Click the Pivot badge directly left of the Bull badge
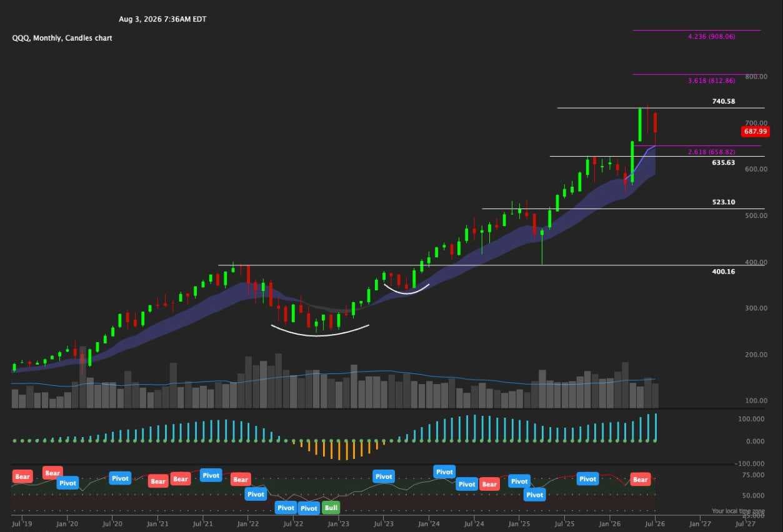Viewport: 783px width, 532px height. (x=309, y=508)
